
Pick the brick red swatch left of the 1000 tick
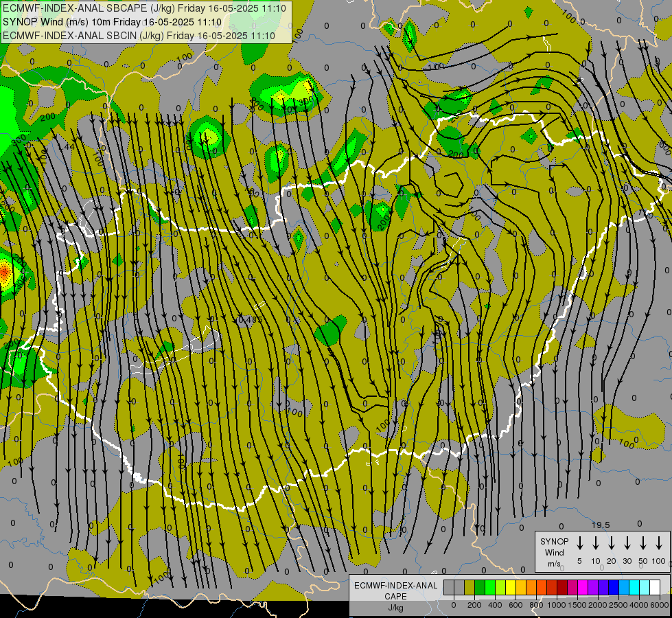[x=552, y=587]
